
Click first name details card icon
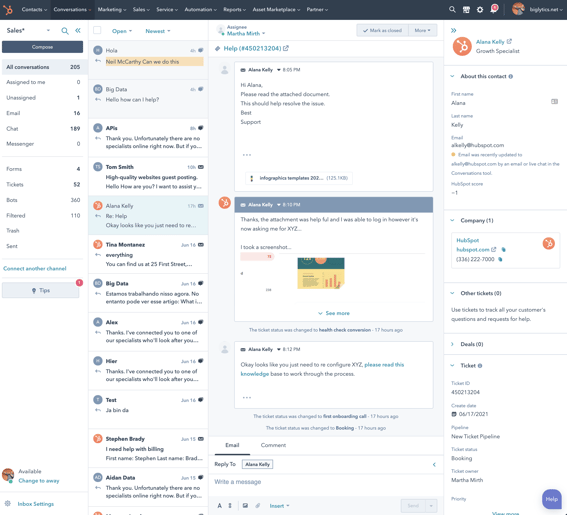coord(554,102)
